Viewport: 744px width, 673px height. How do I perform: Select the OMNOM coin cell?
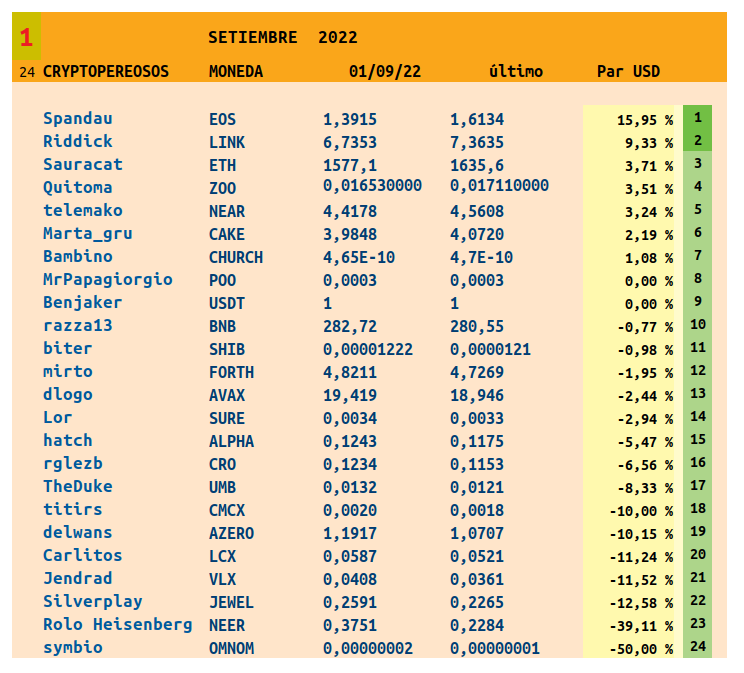pos(232,648)
